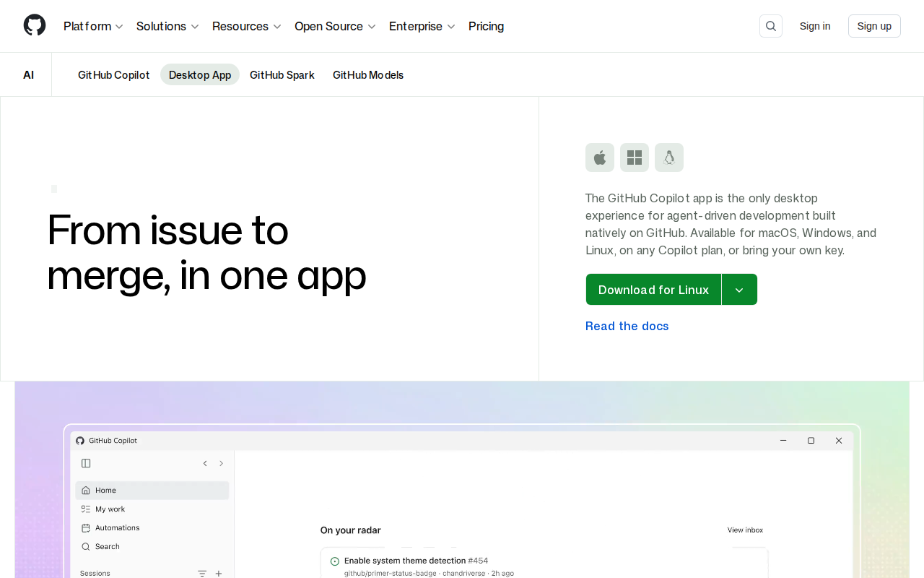
Task: Expand the Open Source menu
Action: point(336,26)
